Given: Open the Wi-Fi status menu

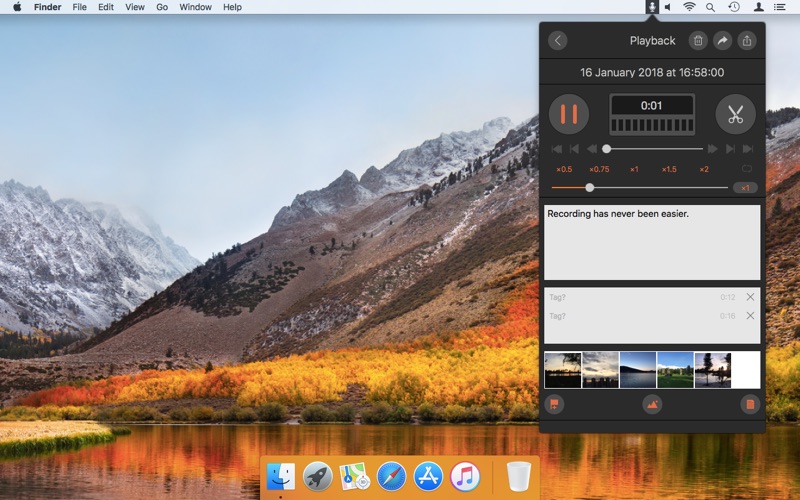Looking at the screenshot, I should 689,7.
